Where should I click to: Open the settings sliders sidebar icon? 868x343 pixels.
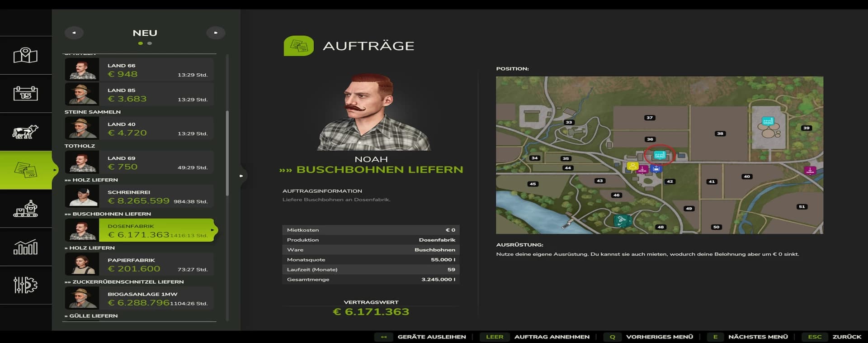26,285
